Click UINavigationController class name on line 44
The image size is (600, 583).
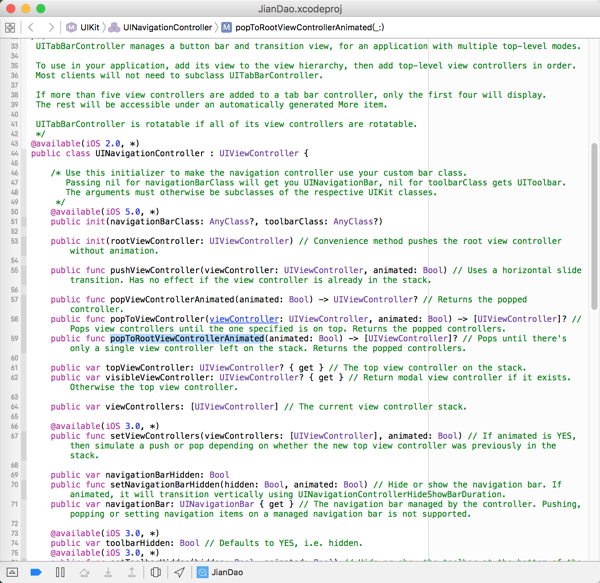point(150,153)
